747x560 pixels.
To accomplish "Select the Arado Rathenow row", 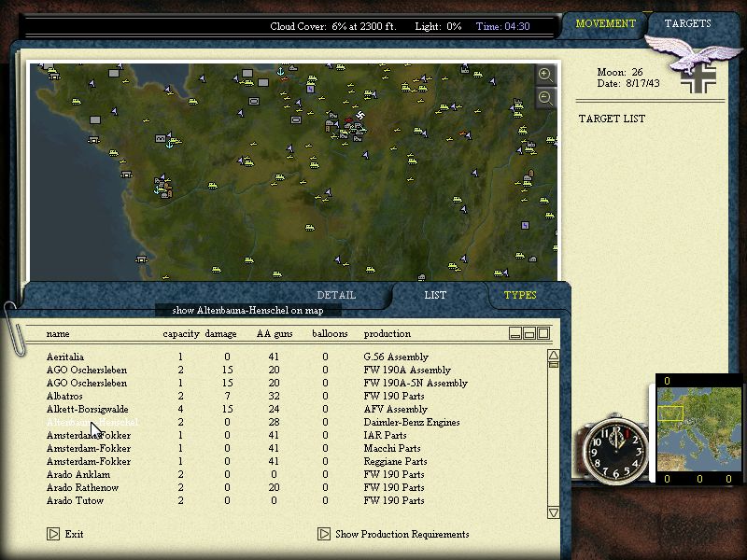I will tap(258, 487).
